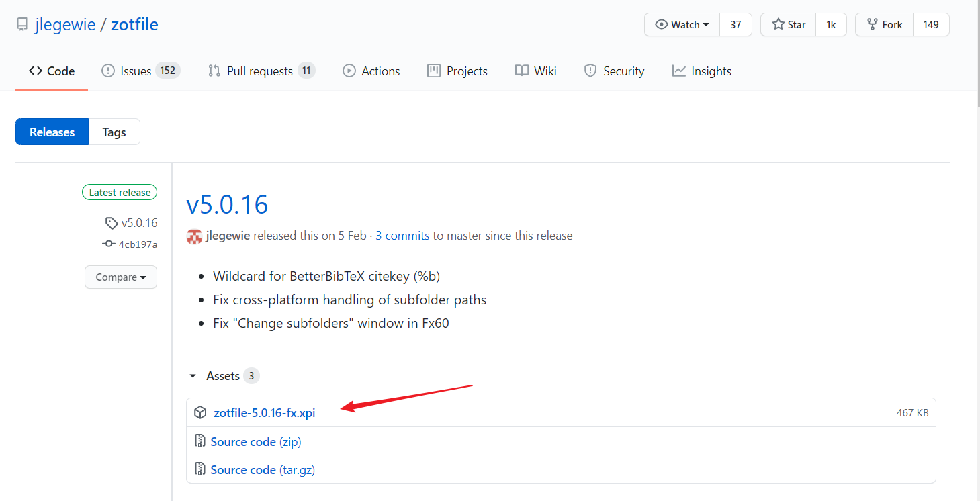Screen dimensions: 980x501
Task: Open the Insights tab
Action: point(702,71)
